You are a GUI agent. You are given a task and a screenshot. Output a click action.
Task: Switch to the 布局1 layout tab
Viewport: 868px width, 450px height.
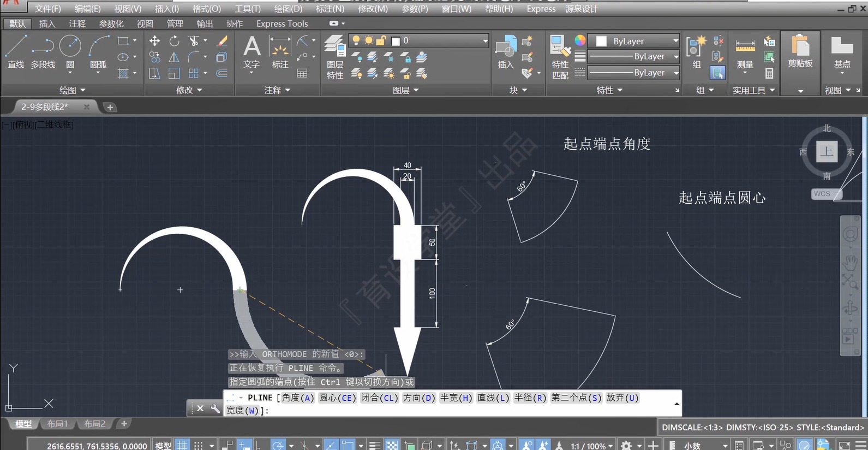point(57,423)
